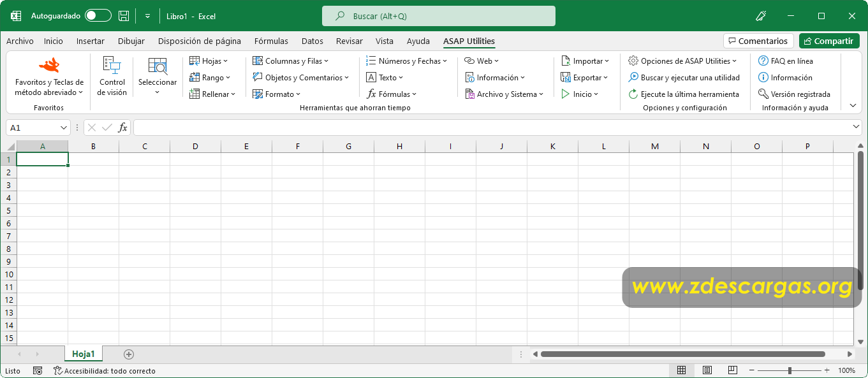Open Customize Quick Access Toolbar dropdown
Screen dimensions: 868x378
pos(147,16)
